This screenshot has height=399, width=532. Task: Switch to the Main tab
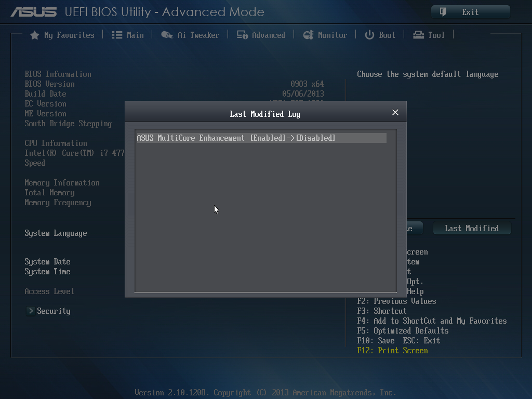point(128,35)
